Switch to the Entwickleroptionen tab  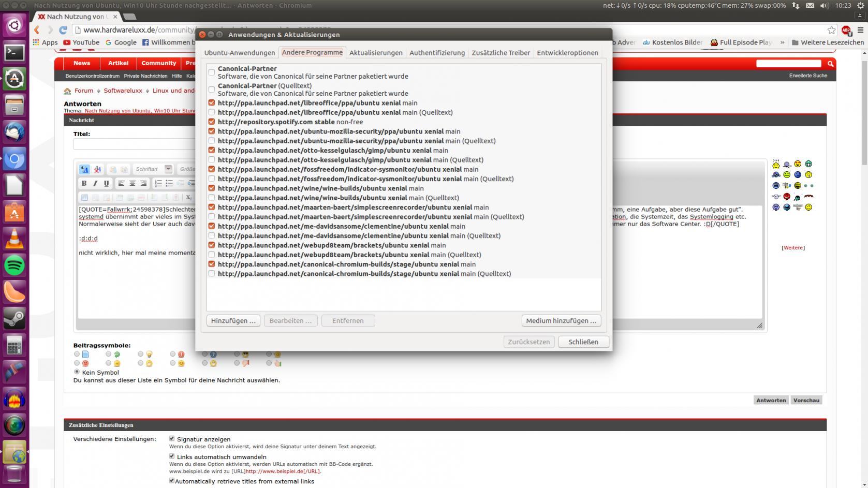pyautogui.click(x=567, y=53)
